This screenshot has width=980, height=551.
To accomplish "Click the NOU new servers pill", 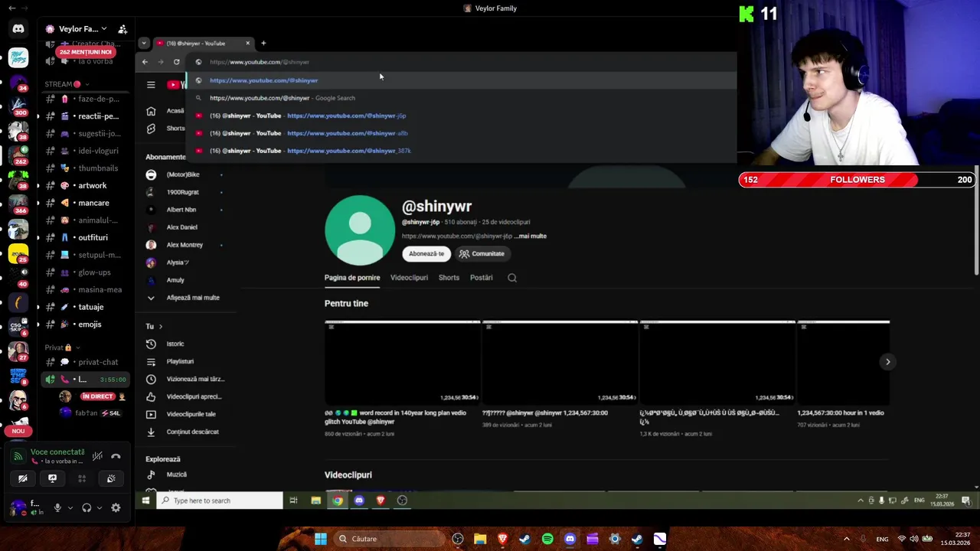I will click(18, 431).
